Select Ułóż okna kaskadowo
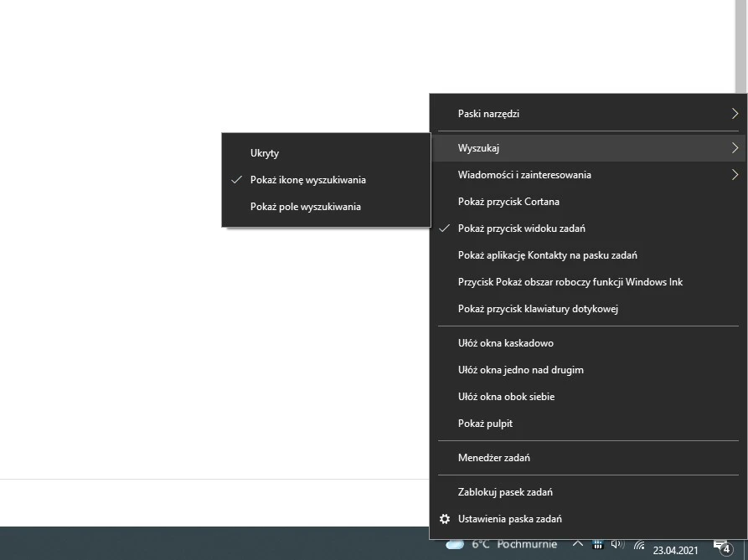748x560 pixels. coord(505,342)
